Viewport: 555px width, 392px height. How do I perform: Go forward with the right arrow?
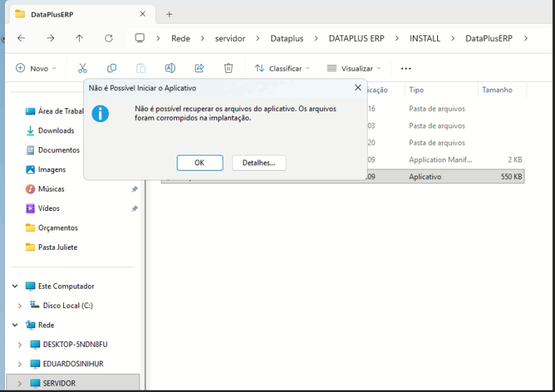51,38
